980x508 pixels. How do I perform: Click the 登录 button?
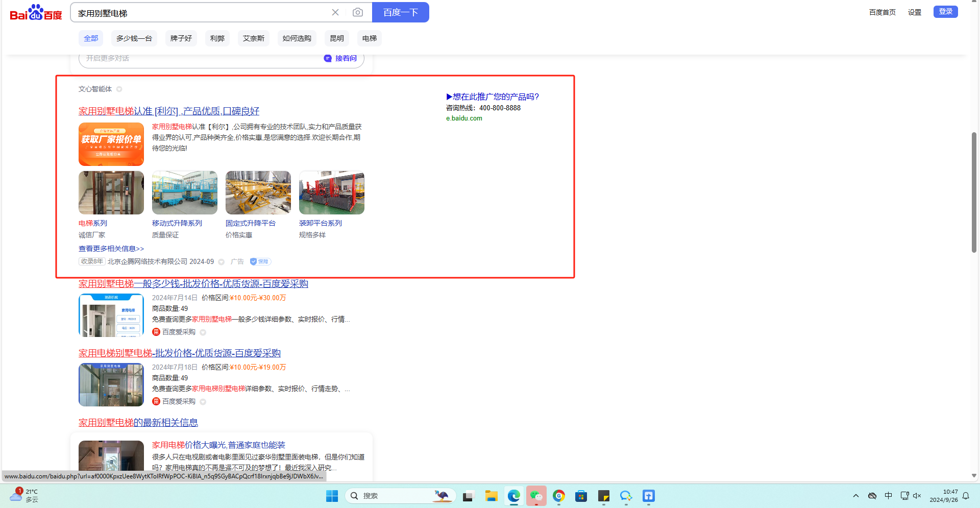(946, 12)
